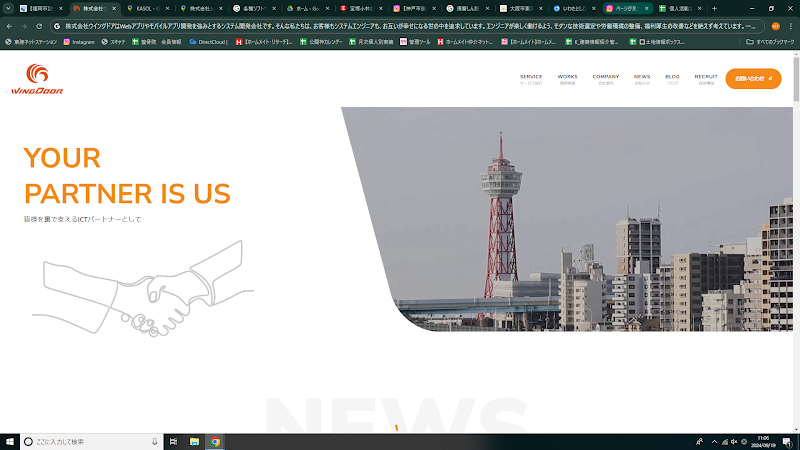The width and height of the screenshot is (800, 450).
Task: Open the COMPANY navigation item
Action: tap(606, 79)
